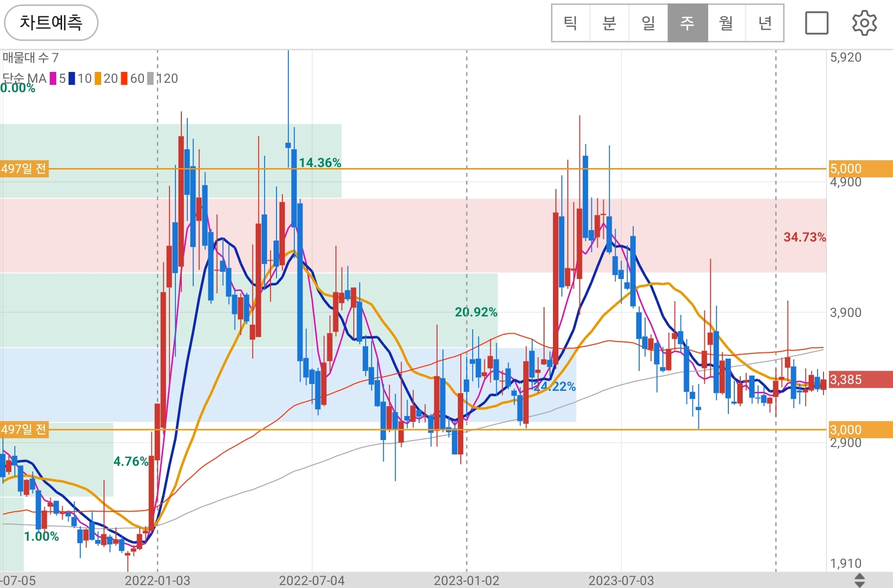Click the 3,900 price axis label

tap(846, 312)
